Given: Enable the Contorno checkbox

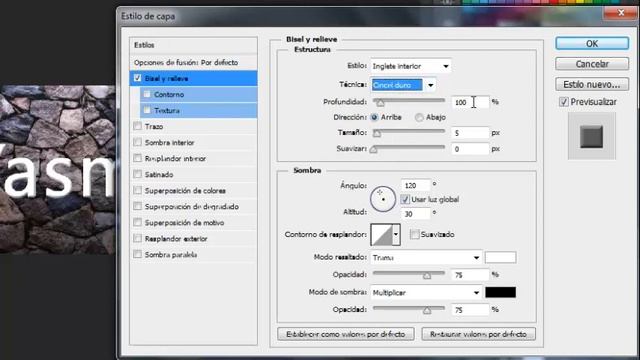Looking at the screenshot, I should click(x=147, y=94).
